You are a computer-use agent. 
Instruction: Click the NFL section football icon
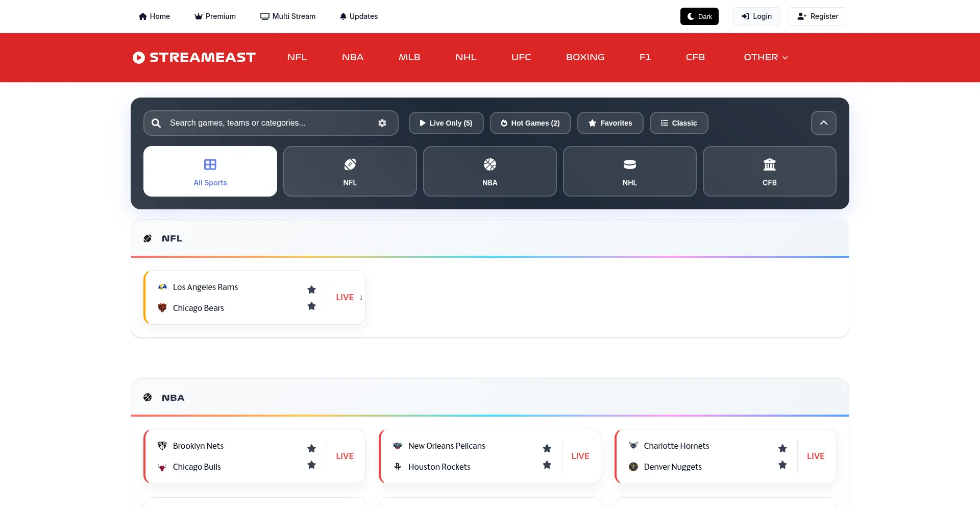(x=148, y=238)
